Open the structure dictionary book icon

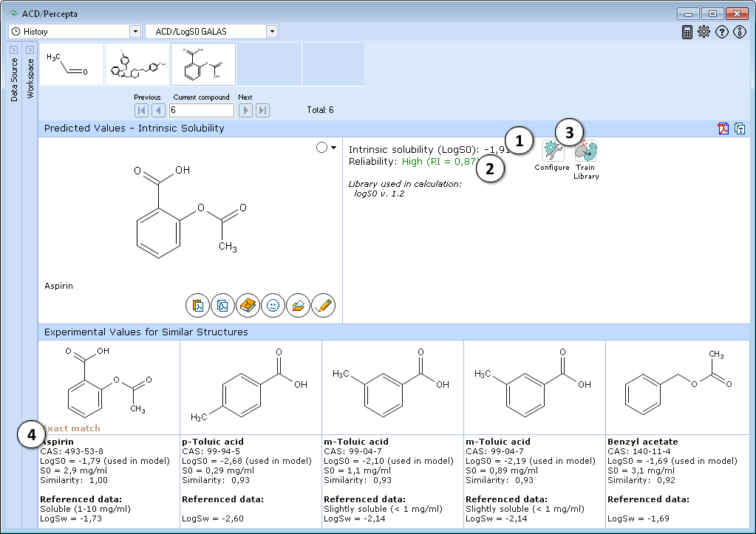tap(248, 306)
